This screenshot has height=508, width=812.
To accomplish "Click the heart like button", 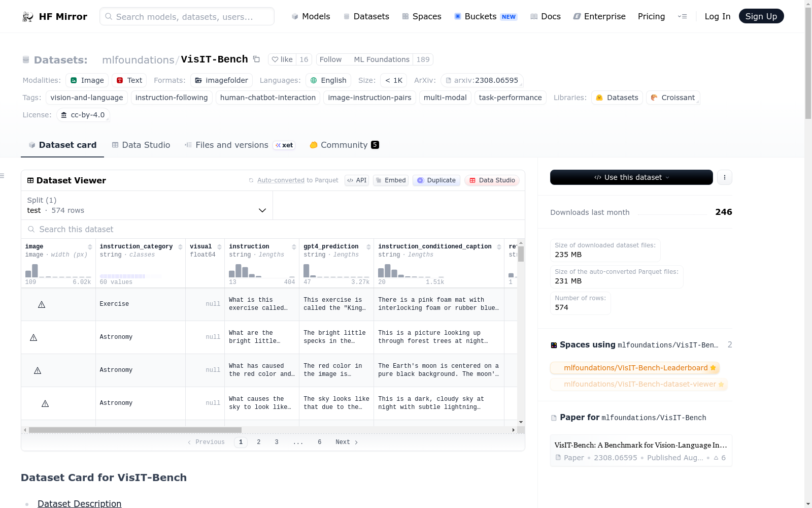I will [x=282, y=59].
